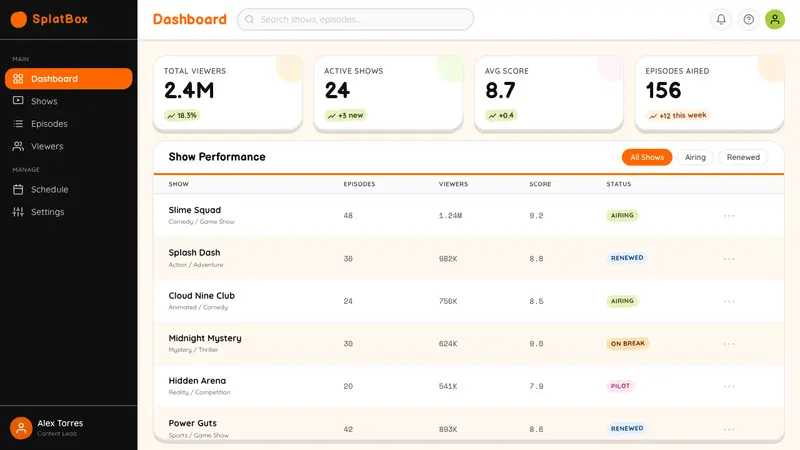Click the Dashboard page title
Image resolution: width=800 pixels, height=450 pixels.
(190, 19)
